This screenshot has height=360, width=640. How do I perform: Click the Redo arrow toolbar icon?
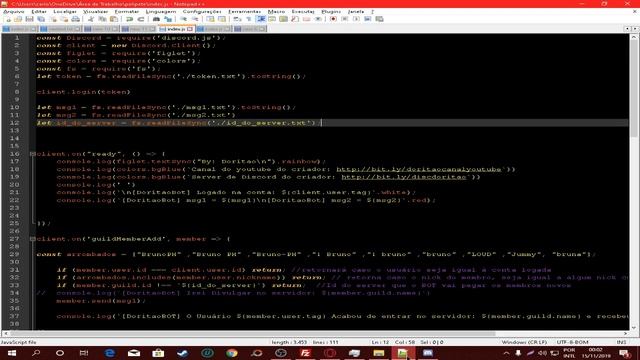(x=141, y=19)
